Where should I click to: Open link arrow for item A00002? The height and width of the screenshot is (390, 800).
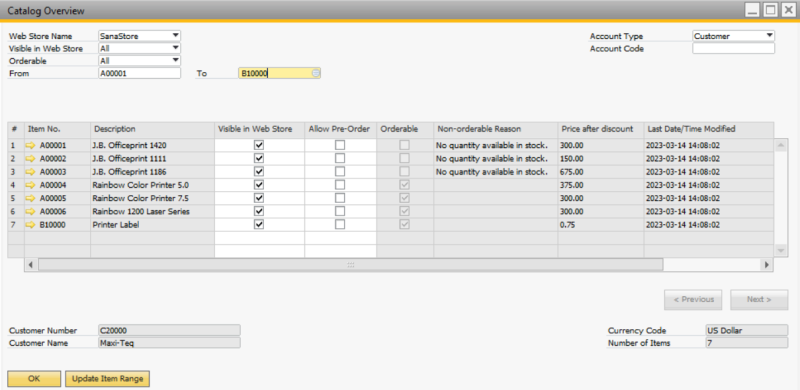tap(31, 159)
